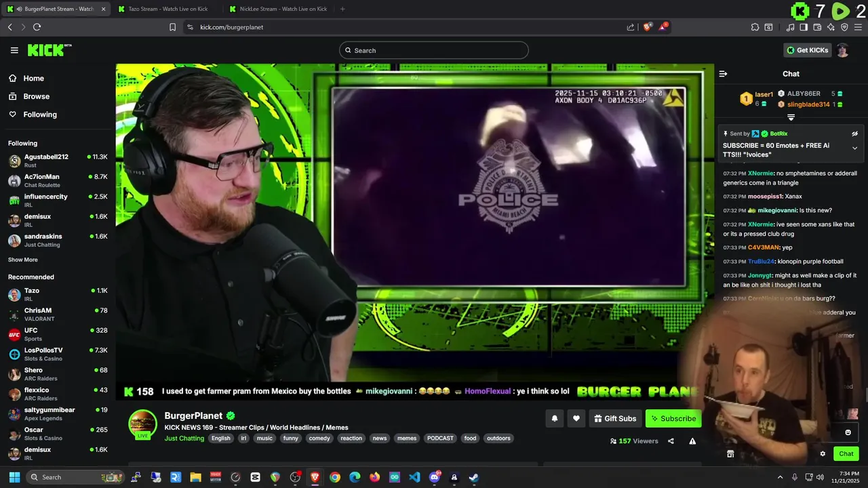Open Agustabell212 channel in Following
The width and height of the screenshot is (868, 488).
click(58, 161)
